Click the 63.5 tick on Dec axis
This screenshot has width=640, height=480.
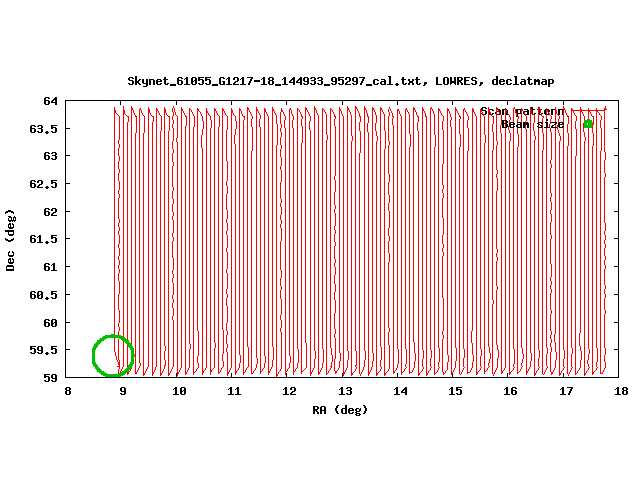[45, 129]
